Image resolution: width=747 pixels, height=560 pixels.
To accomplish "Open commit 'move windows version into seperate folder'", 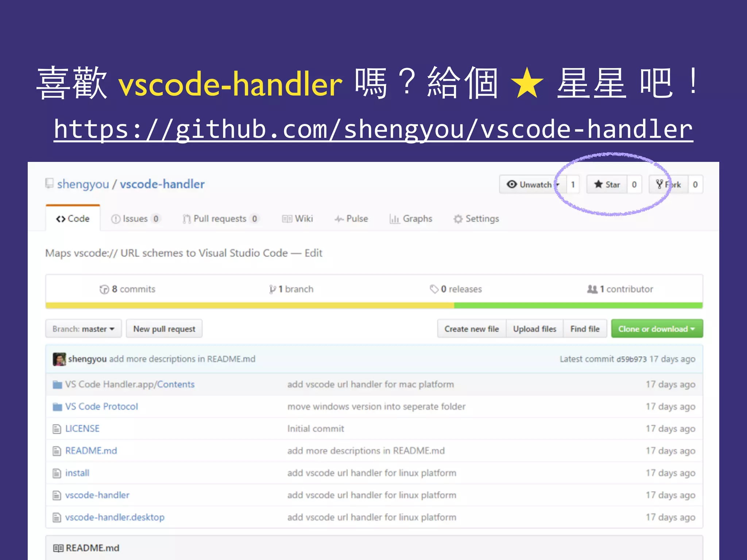I will click(x=376, y=407).
